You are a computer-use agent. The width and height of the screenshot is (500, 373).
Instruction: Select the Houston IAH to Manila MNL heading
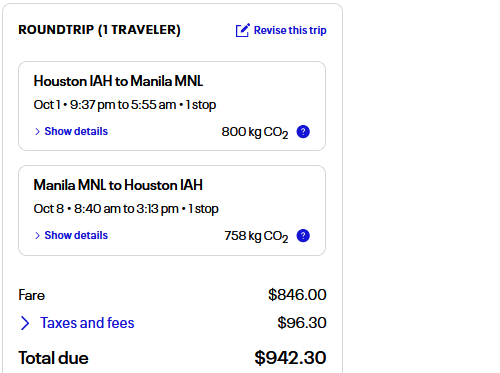[x=118, y=81]
